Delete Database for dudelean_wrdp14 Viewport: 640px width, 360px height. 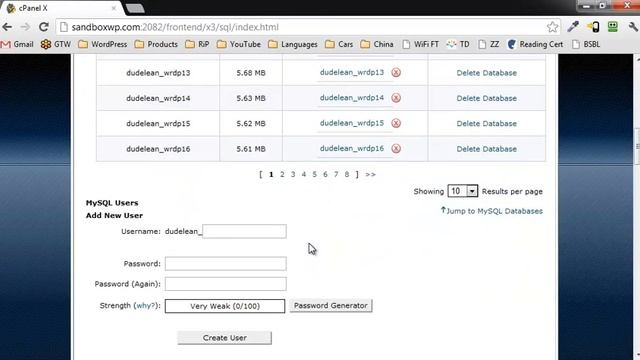click(x=487, y=98)
